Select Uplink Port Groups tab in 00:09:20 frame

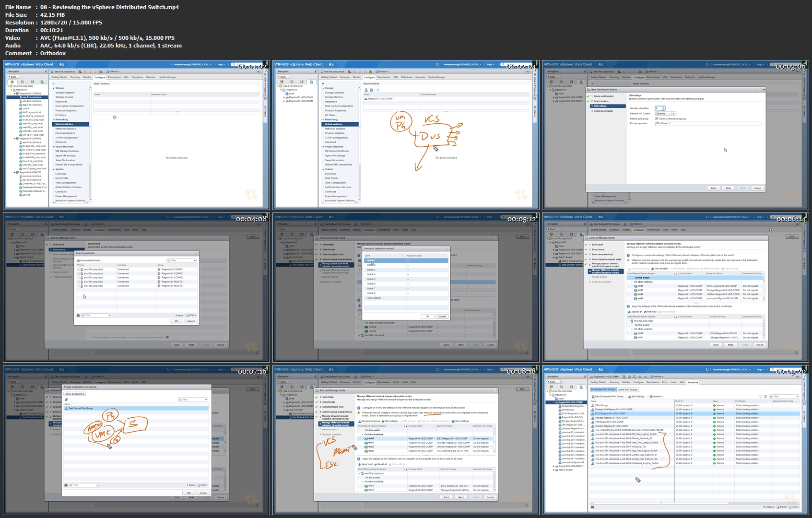627,389
